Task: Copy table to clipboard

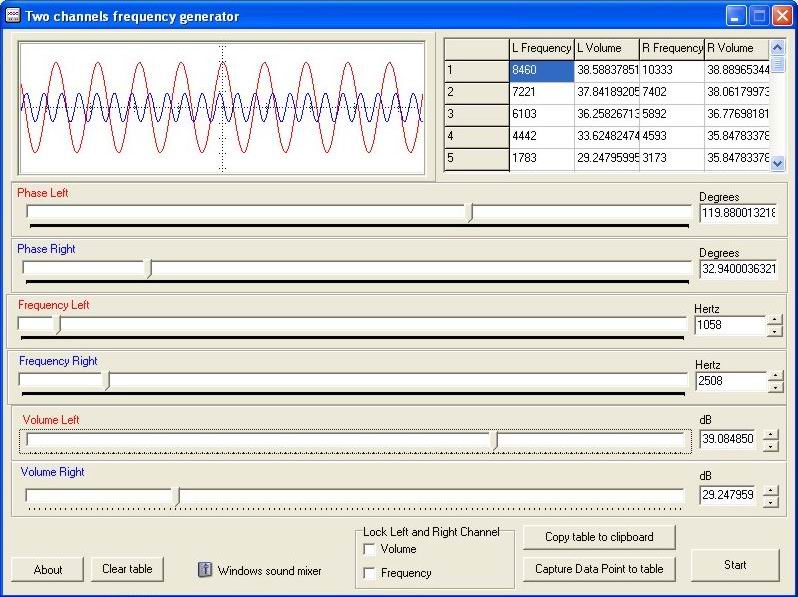Action: click(x=598, y=537)
